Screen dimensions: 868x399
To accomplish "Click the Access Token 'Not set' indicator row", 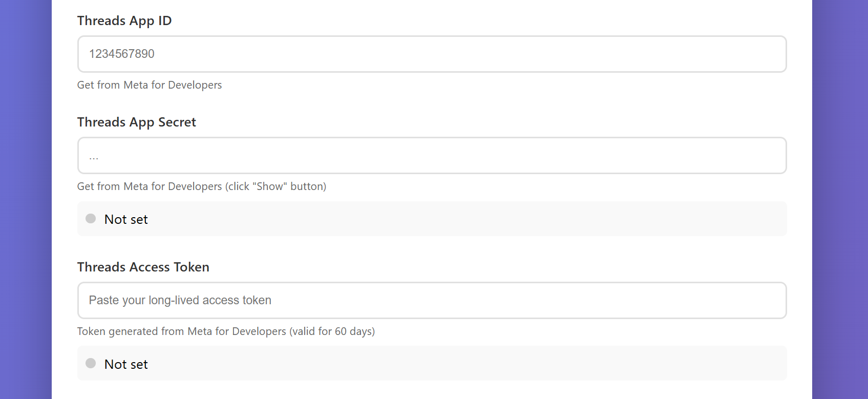I will point(432,363).
